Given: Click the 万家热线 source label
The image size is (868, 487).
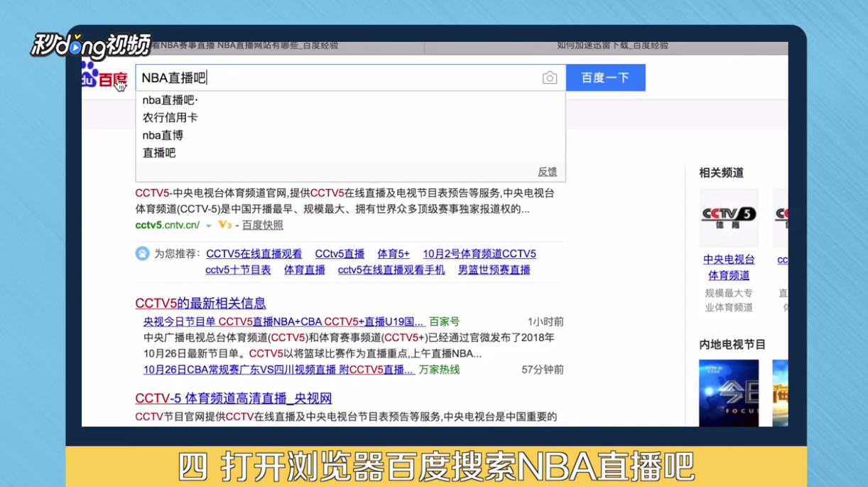Looking at the screenshot, I should [x=439, y=370].
